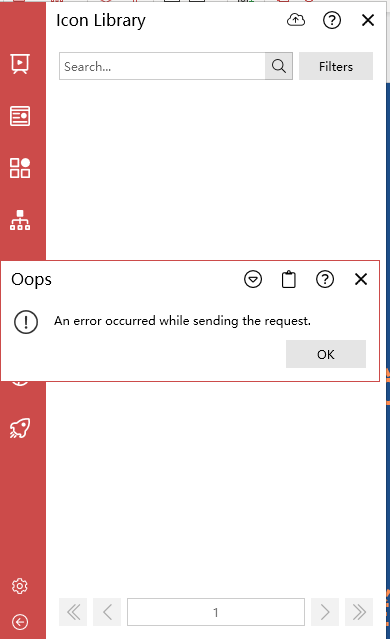The width and height of the screenshot is (390, 639).
Task: Expand error details with the circled down arrow
Action: (x=253, y=279)
